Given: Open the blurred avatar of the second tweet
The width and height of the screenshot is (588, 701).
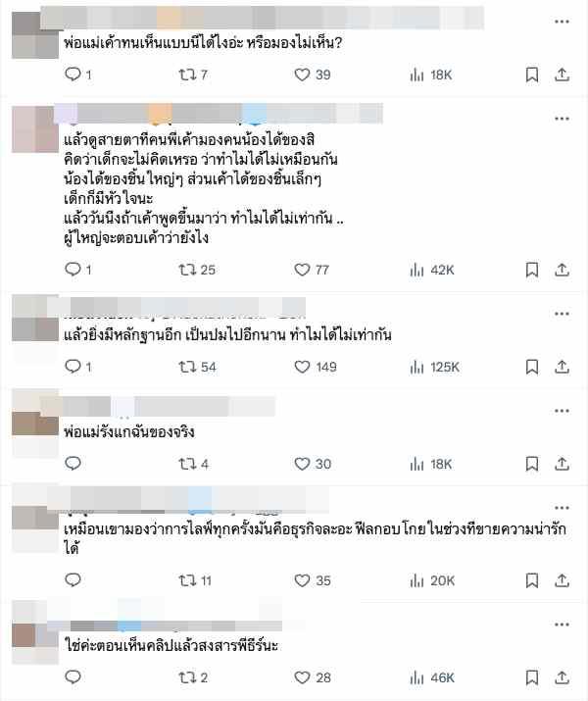Looking at the screenshot, I should [35, 129].
